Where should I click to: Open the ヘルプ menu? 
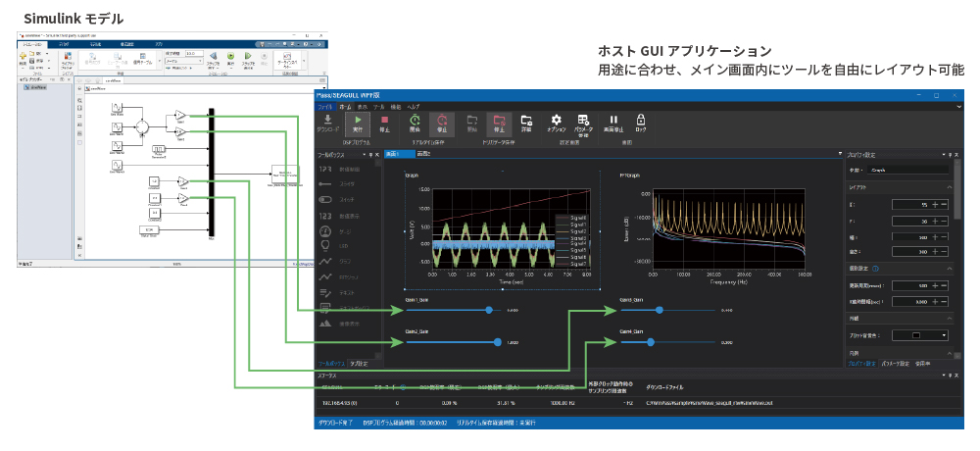pos(414,107)
